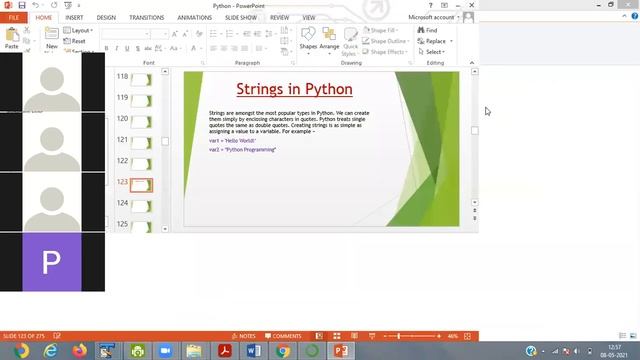Open the Font dialog launcher
The height and width of the screenshot is (360, 640).
(202, 63)
